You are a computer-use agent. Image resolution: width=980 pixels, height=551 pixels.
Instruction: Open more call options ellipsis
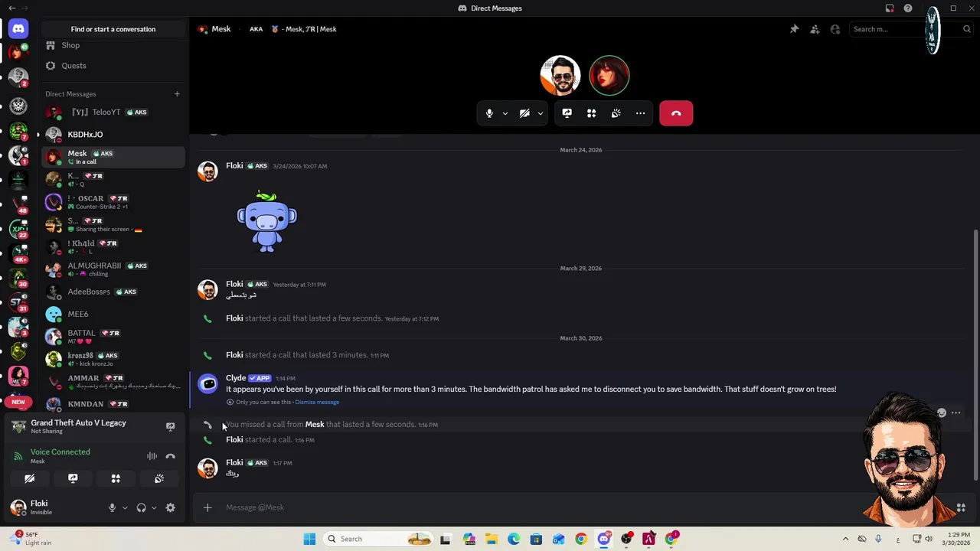[640, 113]
